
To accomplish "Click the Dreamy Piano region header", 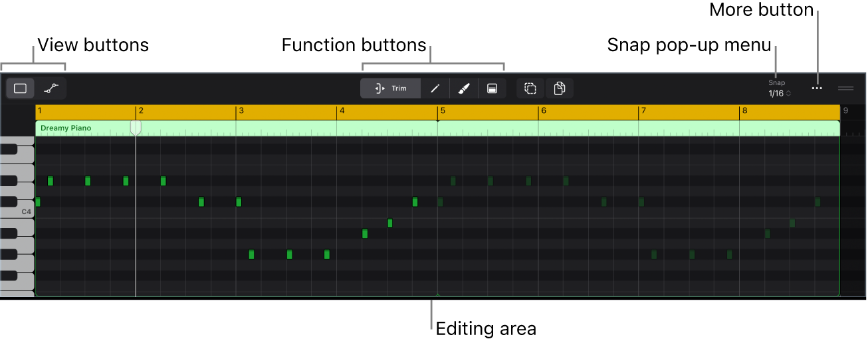I will pos(437,128).
